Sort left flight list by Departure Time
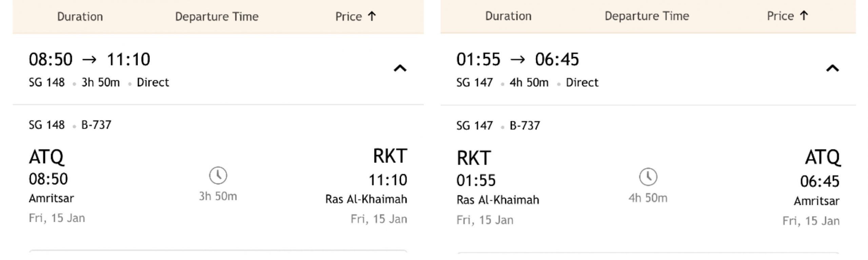 (217, 17)
